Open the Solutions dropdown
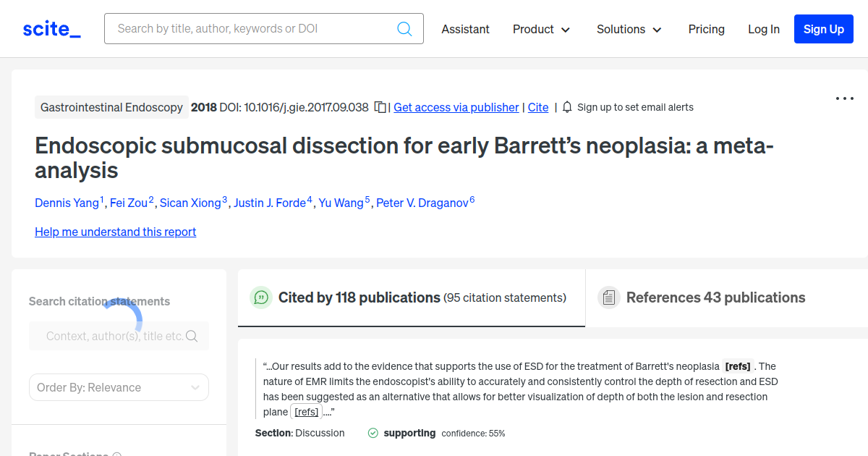This screenshot has width=868, height=456. (629, 29)
